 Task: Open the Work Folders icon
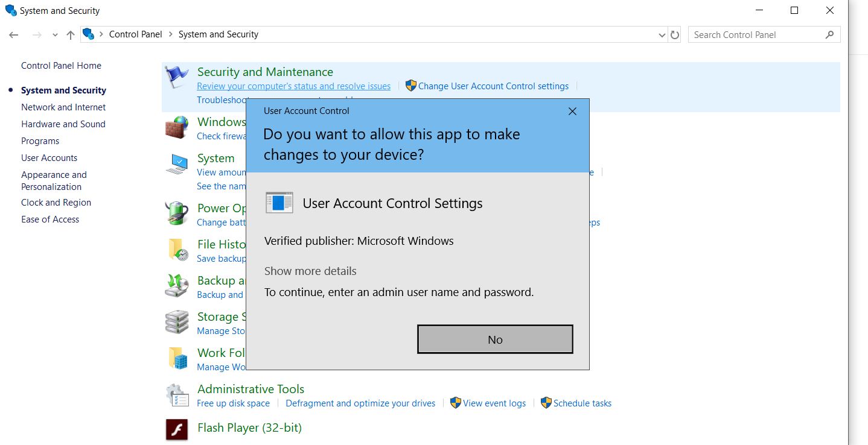pyautogui.click(x=177, y=358)
